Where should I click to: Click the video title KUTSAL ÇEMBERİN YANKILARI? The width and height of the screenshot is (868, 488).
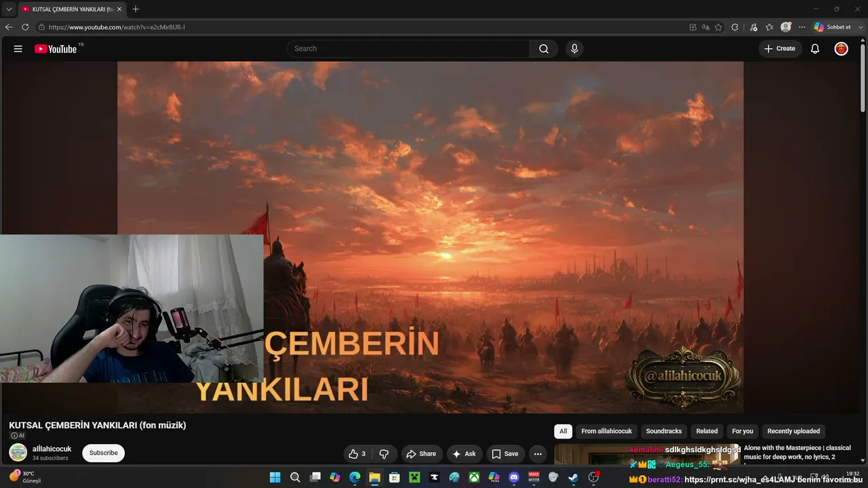[x=98, y=425]
